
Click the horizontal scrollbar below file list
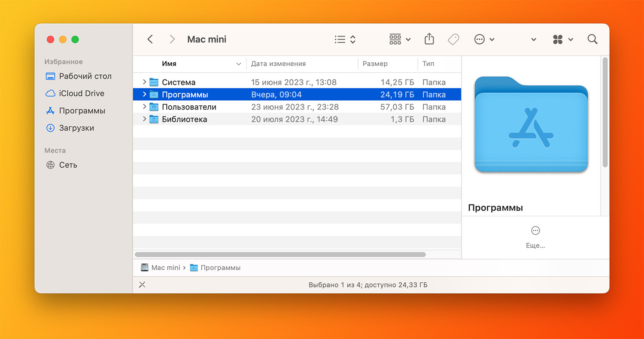280,254
